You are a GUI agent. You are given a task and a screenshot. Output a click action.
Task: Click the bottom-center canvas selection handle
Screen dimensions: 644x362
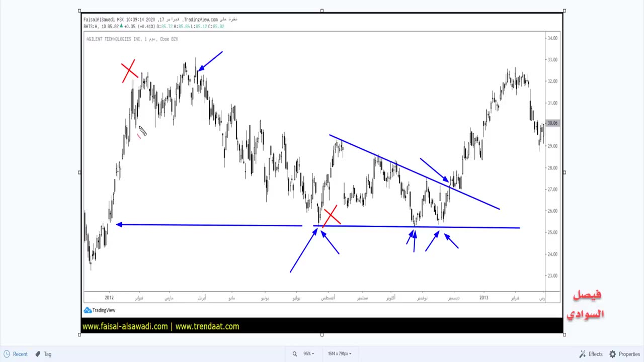(x=322, y=334)
